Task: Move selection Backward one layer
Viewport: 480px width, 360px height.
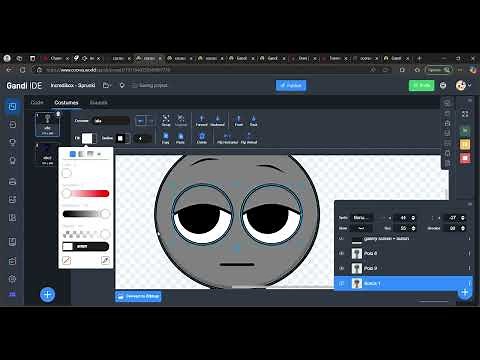Action: [218, 120]
